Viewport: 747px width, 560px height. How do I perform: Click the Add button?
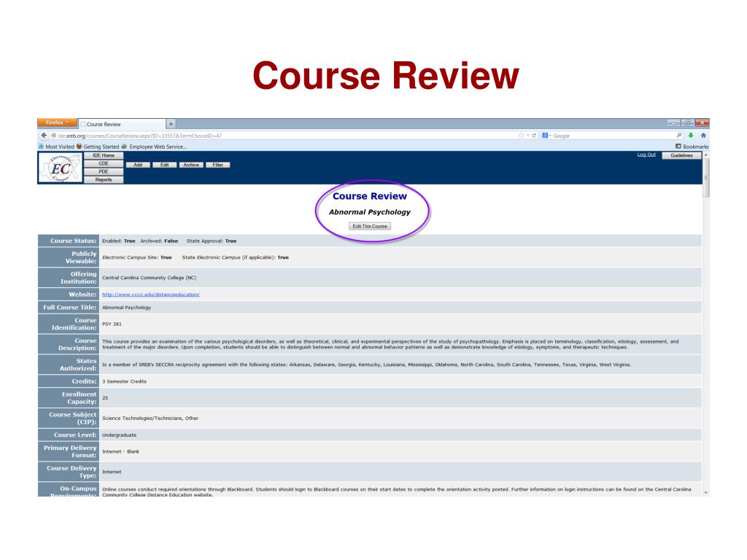pyautogui.click(x=138, y=165)
